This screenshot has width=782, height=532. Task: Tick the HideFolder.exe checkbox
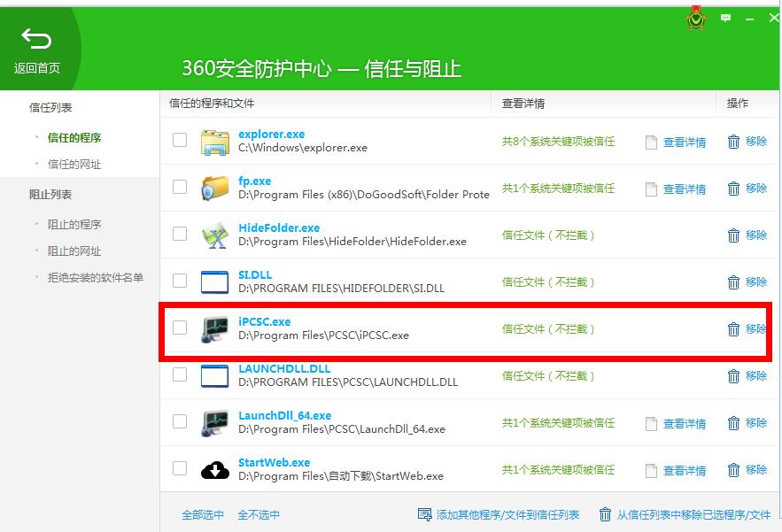coord(180,234)
